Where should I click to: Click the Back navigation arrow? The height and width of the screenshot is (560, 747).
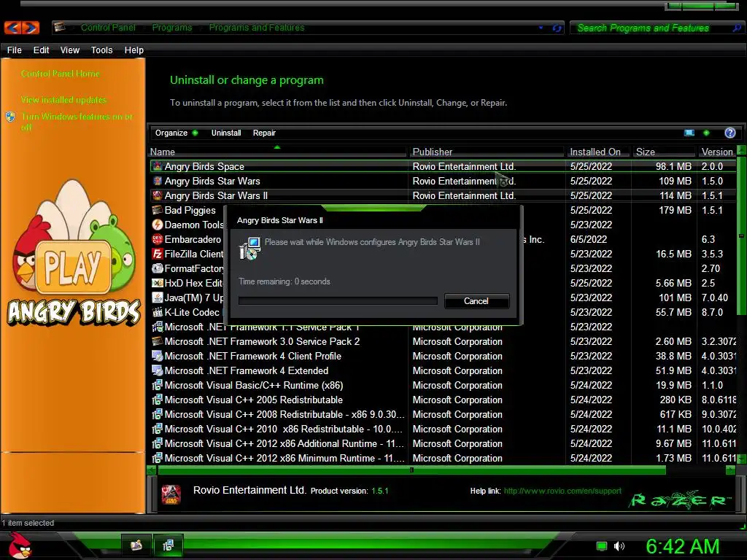(x=13, y=28)
